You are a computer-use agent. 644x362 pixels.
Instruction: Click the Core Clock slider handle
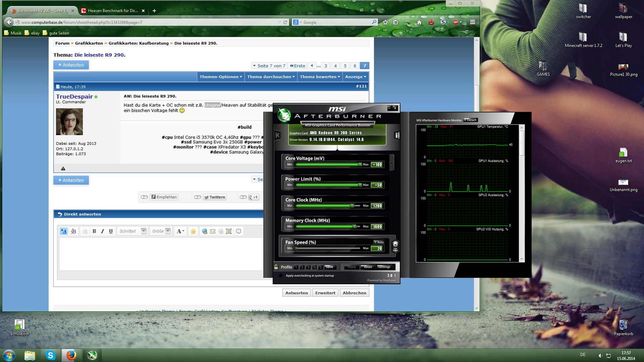(352, 206)
